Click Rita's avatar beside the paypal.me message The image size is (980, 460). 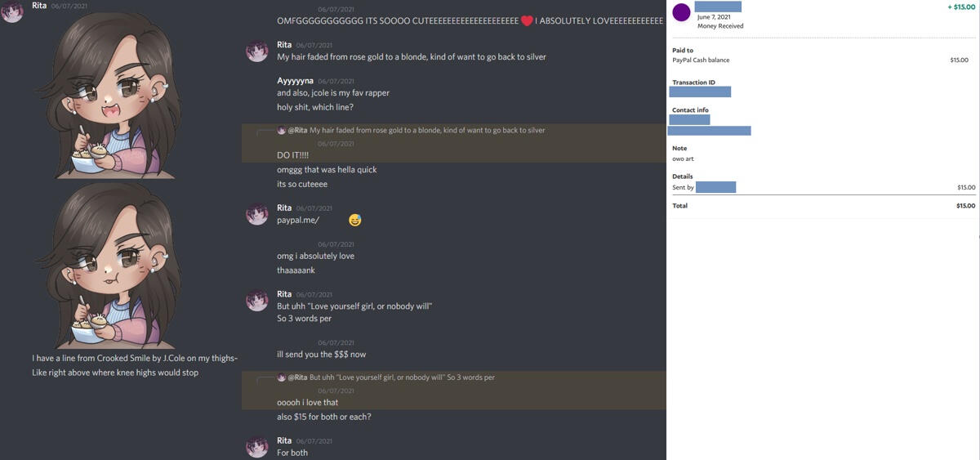(257, 214)
